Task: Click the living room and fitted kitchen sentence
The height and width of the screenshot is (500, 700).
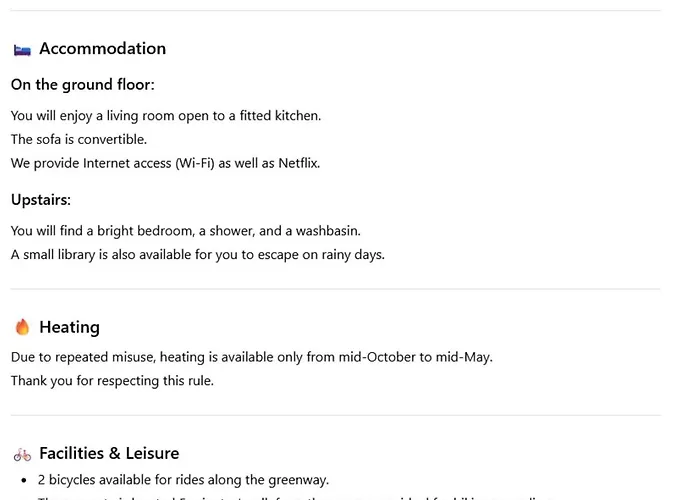Action: [x=166, y=116]
